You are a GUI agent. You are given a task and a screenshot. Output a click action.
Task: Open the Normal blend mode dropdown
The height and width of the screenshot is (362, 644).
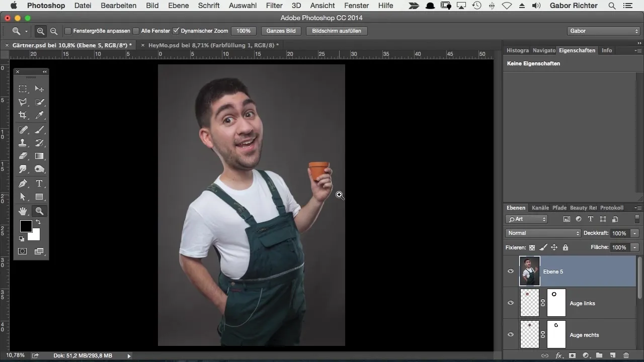(543, 233)
